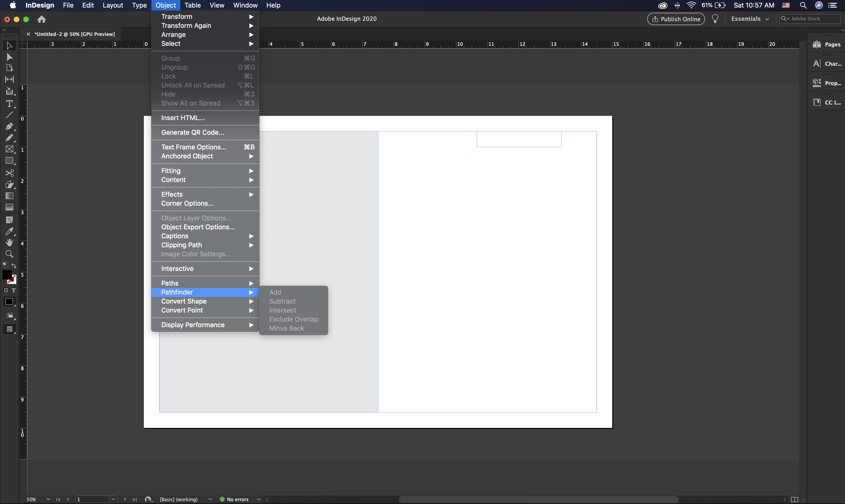Choose Exclude Overlap from Pathfinder submenu

(x=294, y=319)
